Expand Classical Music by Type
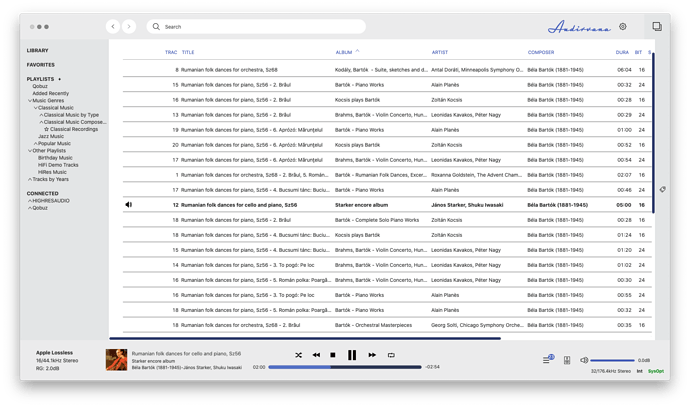Image resolution: width=690 pixels, height=406 pixels. coord(41,115)
